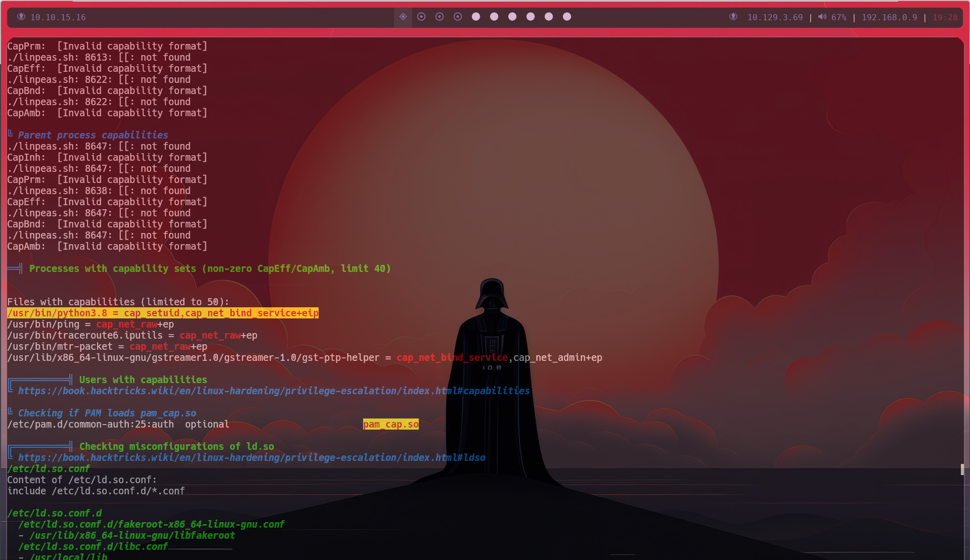
Task: Click the 67% volume level
Action: [x=839, y=17]
